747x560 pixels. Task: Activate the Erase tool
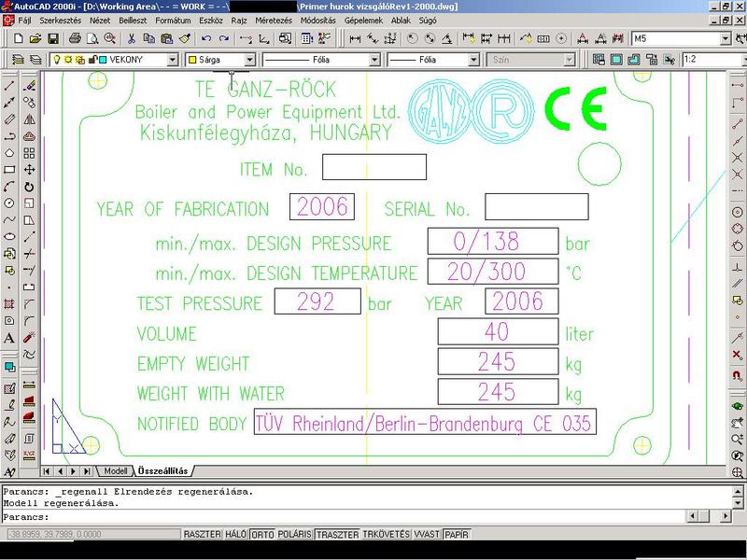29,86
